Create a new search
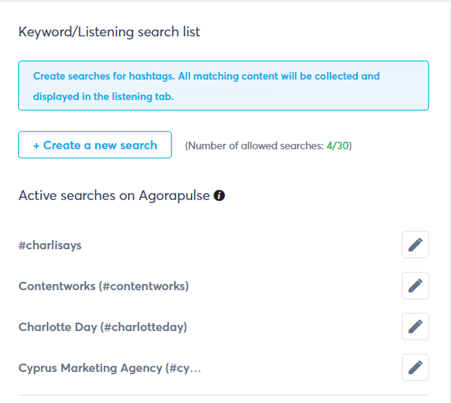This screenshot has height=403, width=451. (x=95, y=145)
